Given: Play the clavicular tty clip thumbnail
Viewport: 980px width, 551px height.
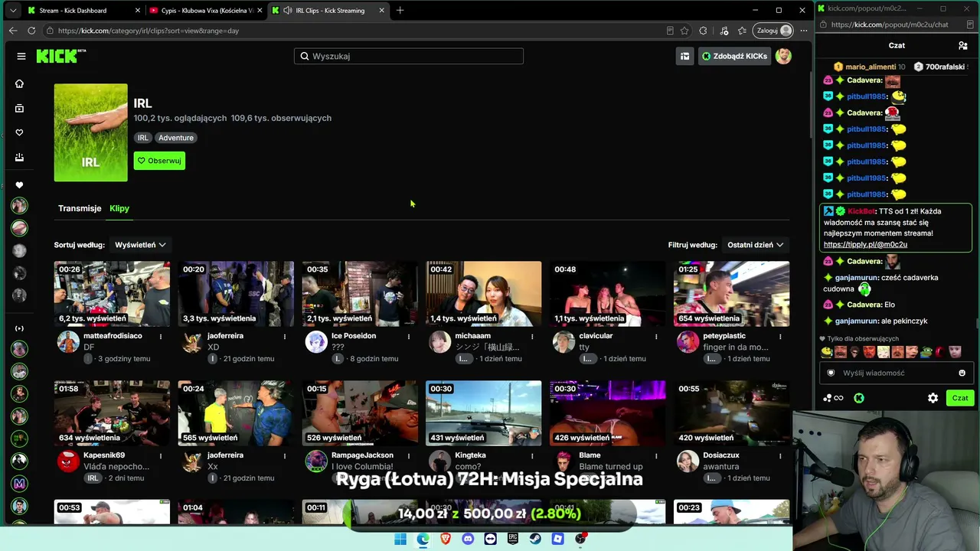Looking at the screenshot, I should click(608, 294).
